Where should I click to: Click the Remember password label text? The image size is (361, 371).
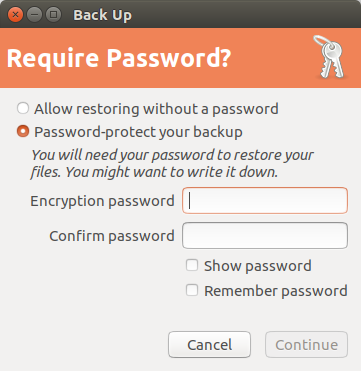(x=276, y=291)
